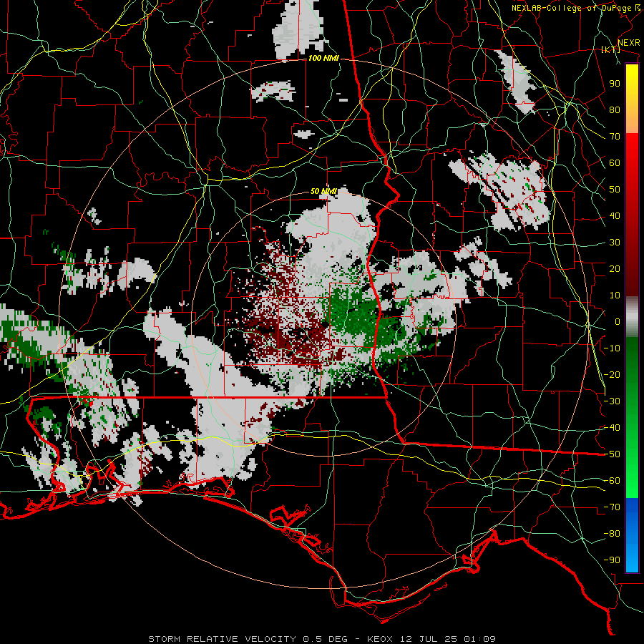Click the 12 JUL 25 date text
The width and height of the screenshot is (644, 644).
click(429, 639)
